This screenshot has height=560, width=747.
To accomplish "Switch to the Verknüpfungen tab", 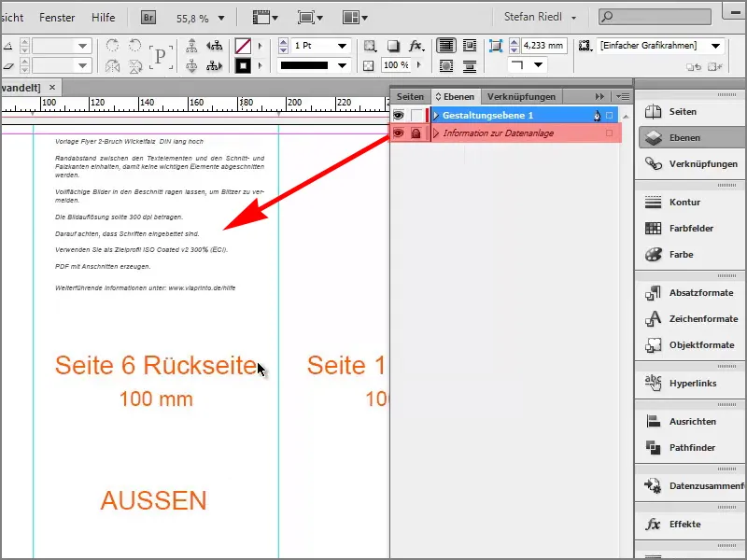I will [x=521, y=97].
